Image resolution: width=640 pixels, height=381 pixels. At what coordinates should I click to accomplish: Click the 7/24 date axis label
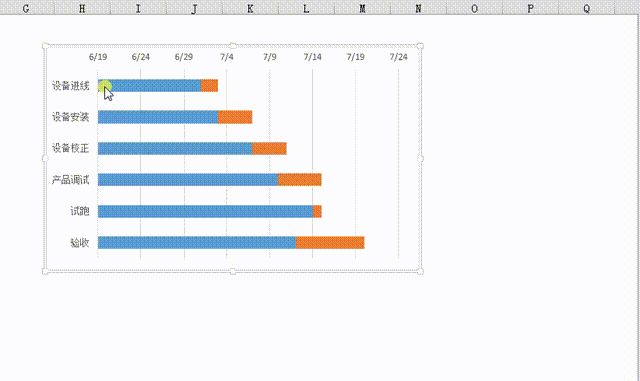(398, 57)
